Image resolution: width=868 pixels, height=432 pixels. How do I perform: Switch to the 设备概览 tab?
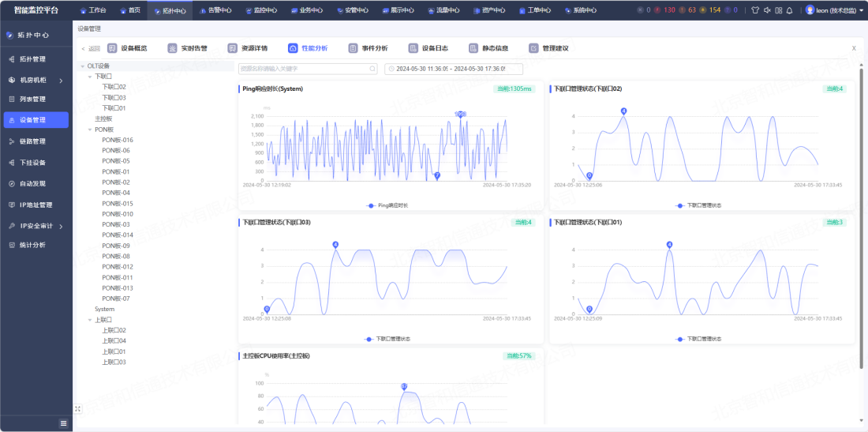tap(128, 48)
